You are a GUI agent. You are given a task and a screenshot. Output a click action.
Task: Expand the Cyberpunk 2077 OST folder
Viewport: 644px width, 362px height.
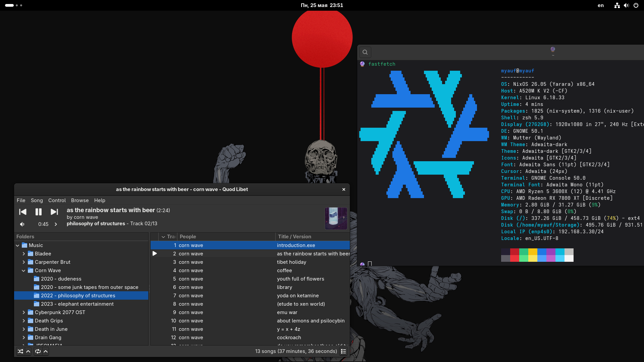tap(23, 312)
